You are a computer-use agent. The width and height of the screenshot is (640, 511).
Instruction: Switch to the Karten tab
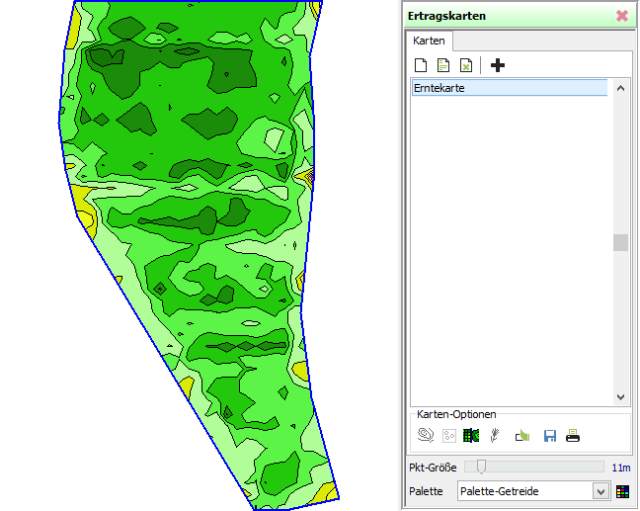click(x=428, y=41)
